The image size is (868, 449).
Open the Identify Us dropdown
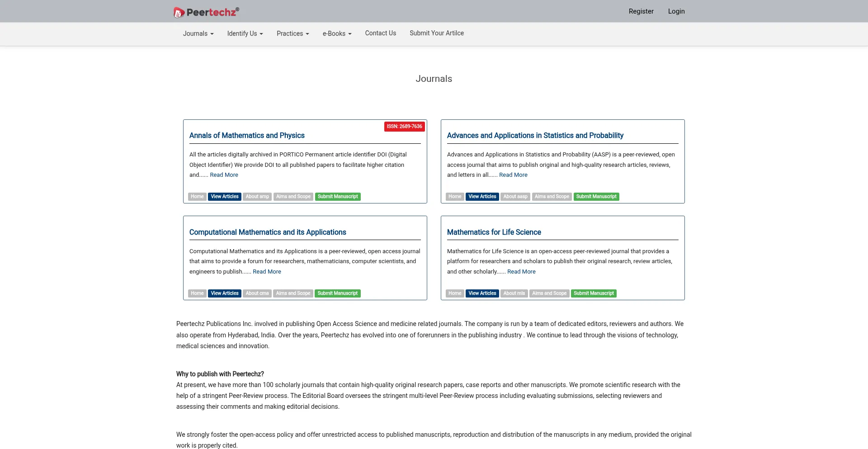coord(245,33)
